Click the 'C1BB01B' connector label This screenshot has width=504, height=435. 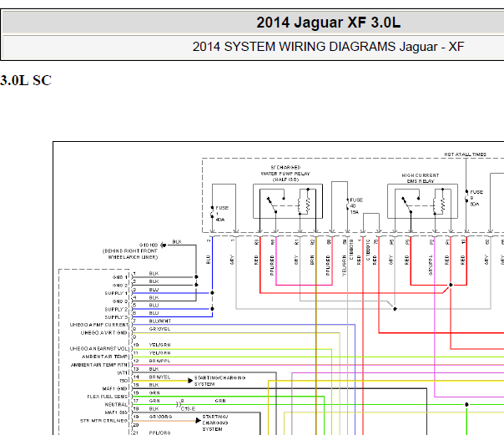[351, 250]
